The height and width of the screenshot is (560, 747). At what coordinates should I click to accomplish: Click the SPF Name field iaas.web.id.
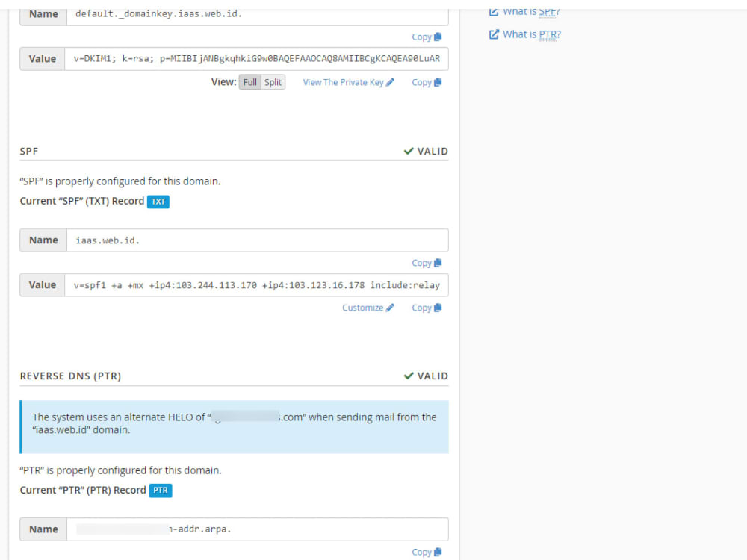[257, 240]
